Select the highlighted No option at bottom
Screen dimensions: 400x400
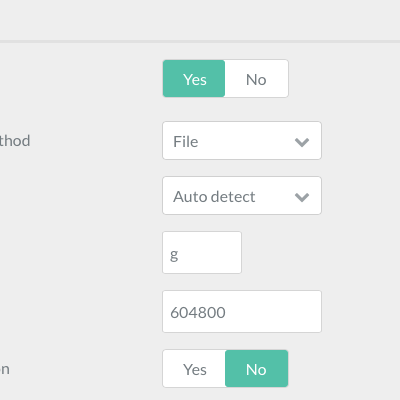coord(257,368)
